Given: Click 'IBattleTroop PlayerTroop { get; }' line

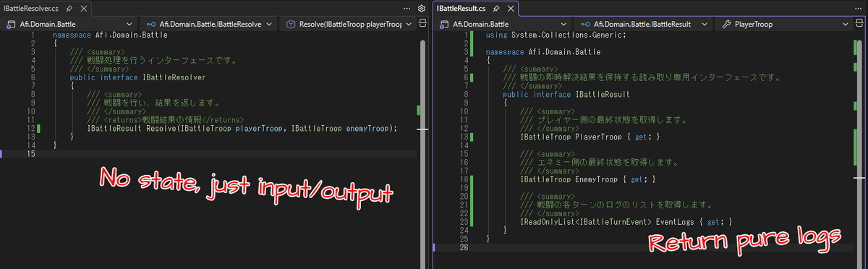Looking at the screenshot, I should click(590, 137).
